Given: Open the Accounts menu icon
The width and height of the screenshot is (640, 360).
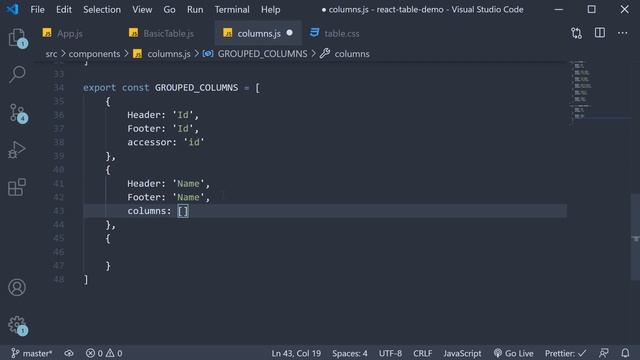Looking at the screenshot, I should (17, 287).
